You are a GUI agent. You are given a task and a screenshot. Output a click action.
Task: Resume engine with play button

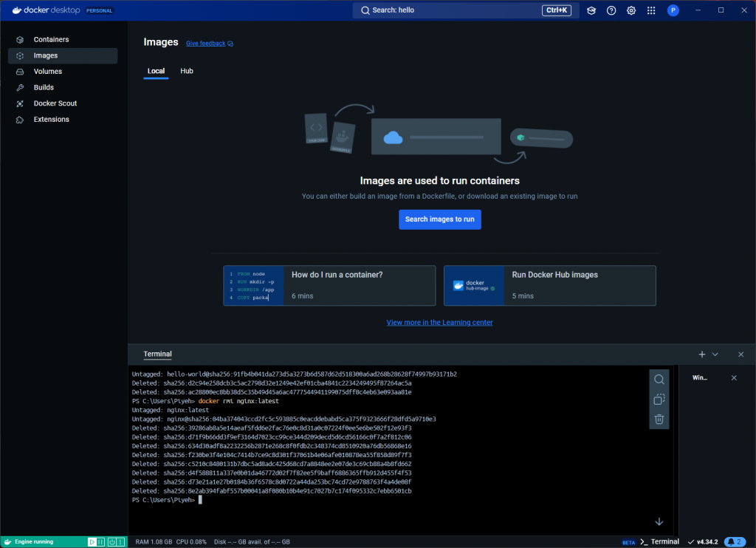91,542
